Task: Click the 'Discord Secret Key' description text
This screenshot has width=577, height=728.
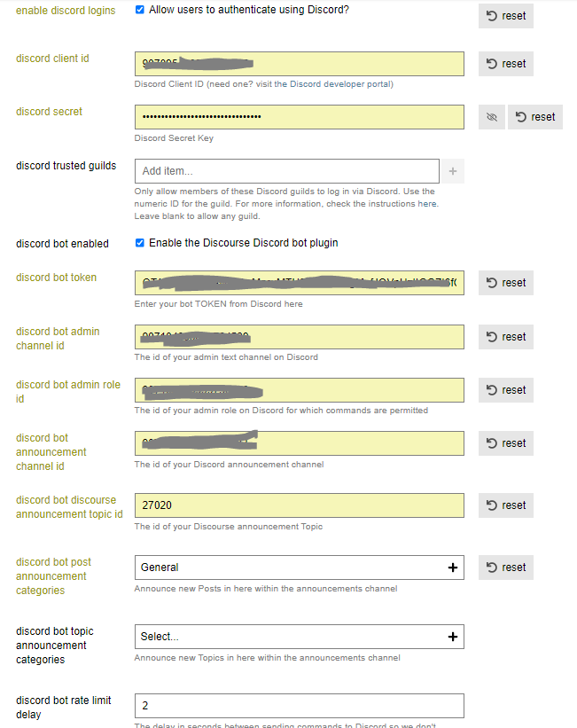Action: (174, 138)
